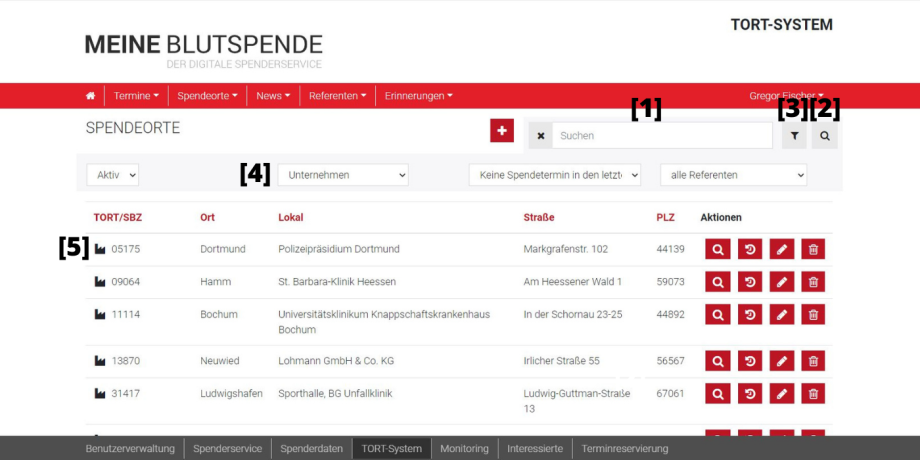Expand the Spendeorte menu

point(207,96)
